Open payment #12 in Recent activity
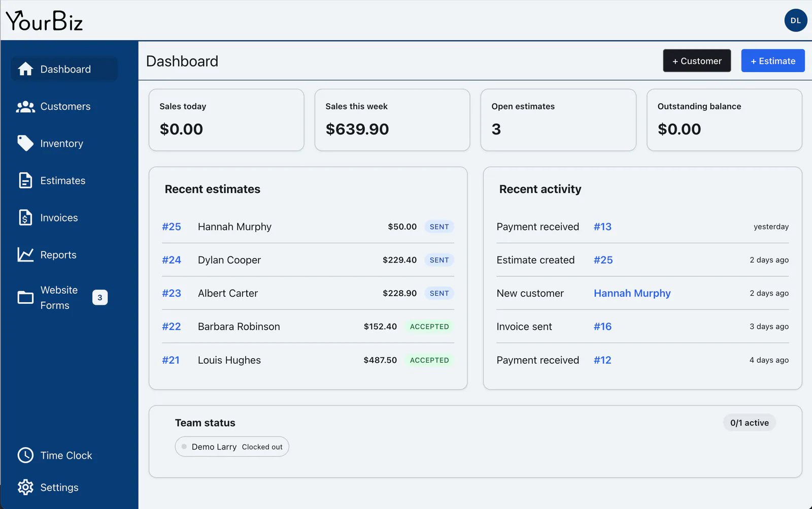Screen dimensions: 812x509 602,360
